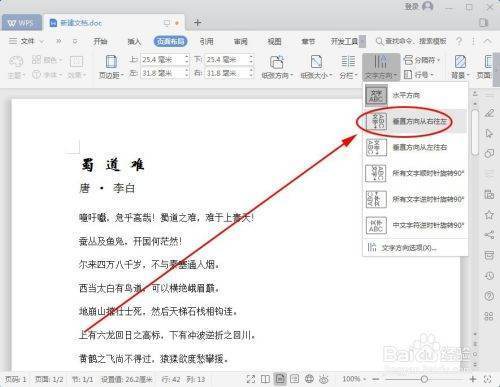
Task: Click the sidebar help circle icon
Action: (489, 296)
